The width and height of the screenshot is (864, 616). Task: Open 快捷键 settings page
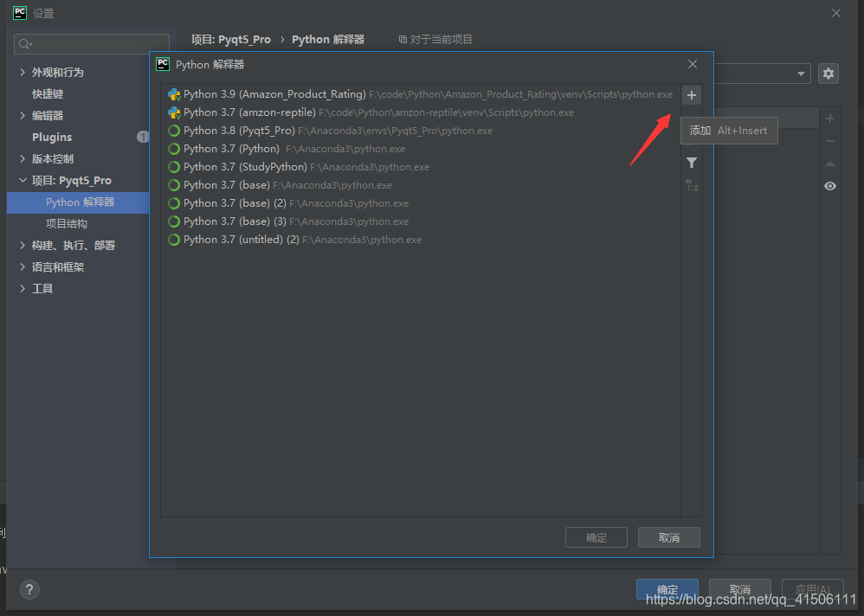(48, 94)
